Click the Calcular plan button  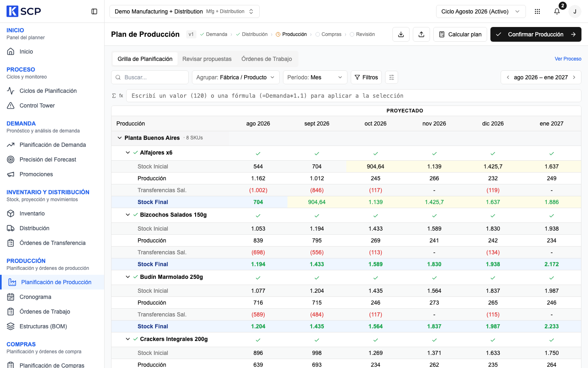point(460,34)
